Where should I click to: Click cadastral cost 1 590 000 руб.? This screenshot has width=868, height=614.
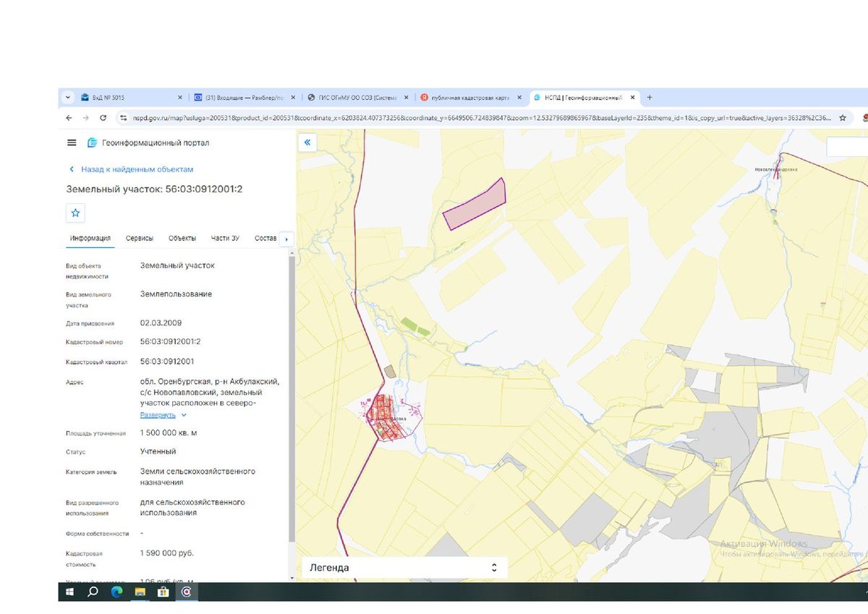pyautogui.click(x=167, y=553)
